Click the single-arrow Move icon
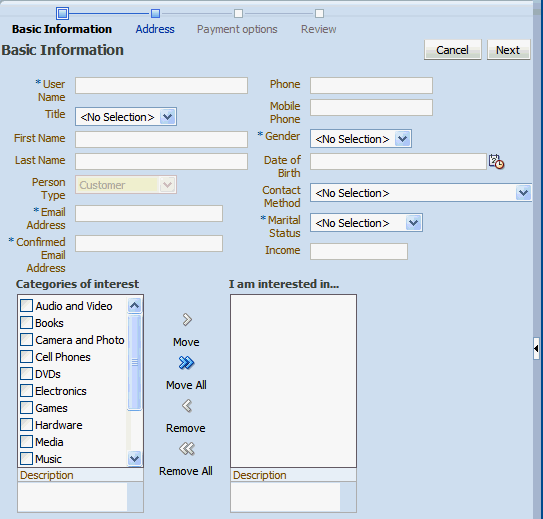Image resolution: width=543 pixels, height=519 pixels. click(x=187, y=320)
